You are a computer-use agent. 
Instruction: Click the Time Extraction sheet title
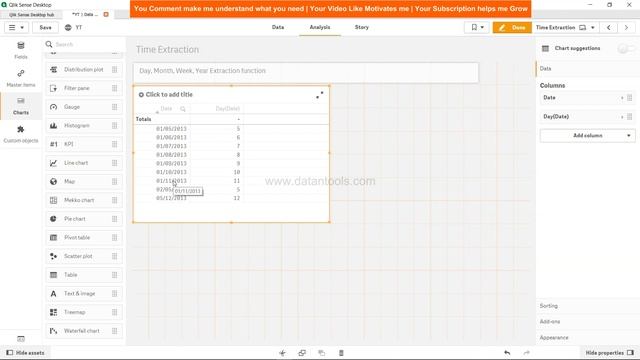coord(167,50)
